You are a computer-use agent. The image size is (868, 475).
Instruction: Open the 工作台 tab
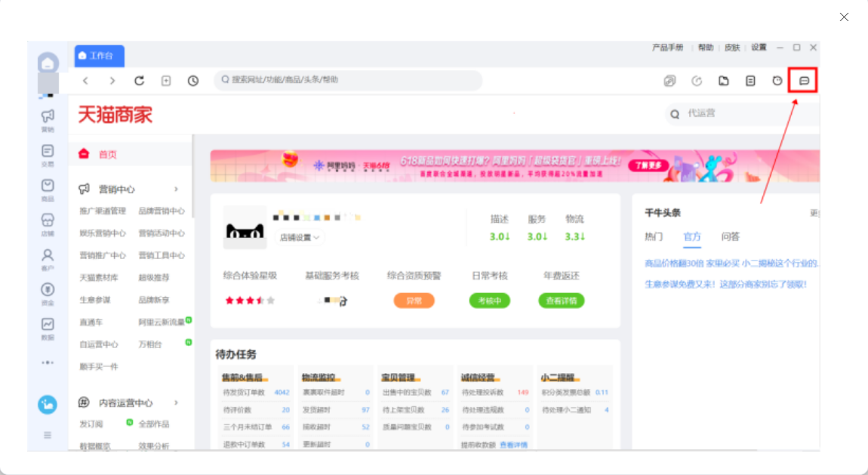click(x=100, y=56)
